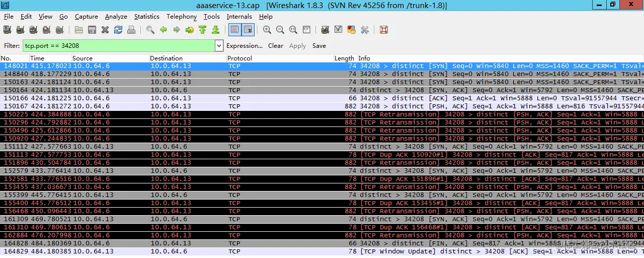Sort by the Source column header
This screenshot has height=258, width=644.
click(x=110, y=58)
